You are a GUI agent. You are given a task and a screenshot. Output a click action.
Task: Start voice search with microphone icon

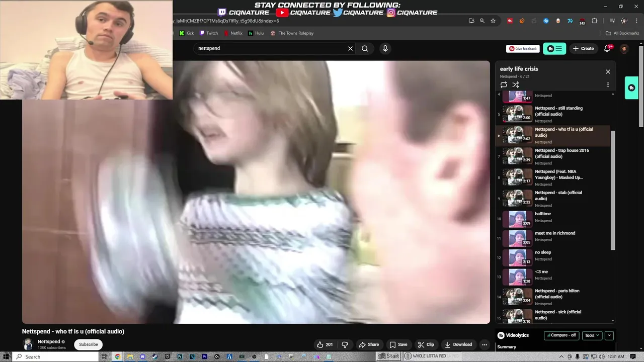pyautogui.click(x=385, y=48)
